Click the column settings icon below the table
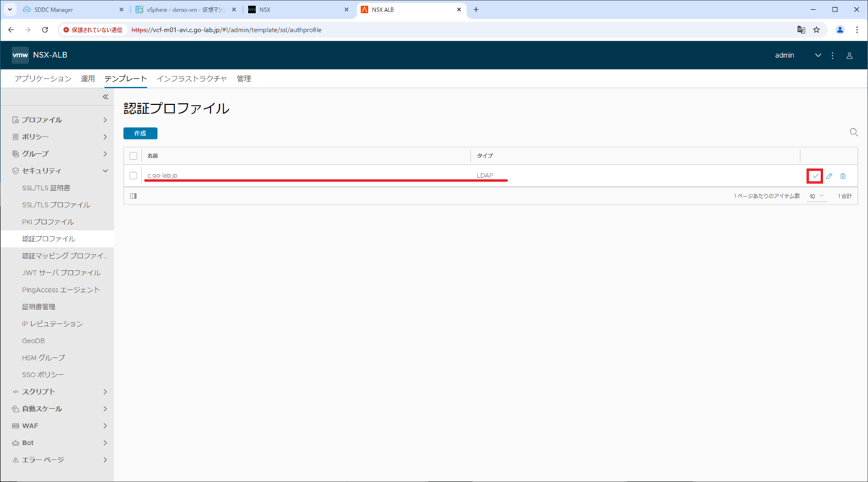This screenshot has height=482, width=868. (x=132, y=195)
